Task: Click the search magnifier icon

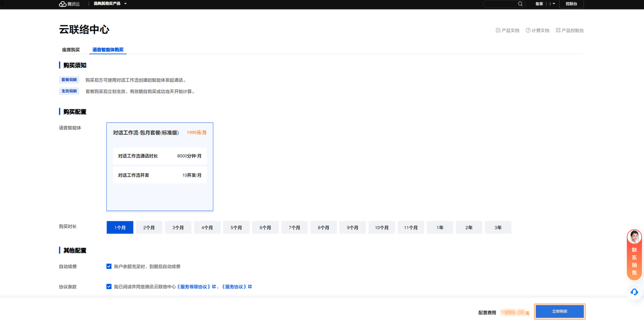Action: [520, 4]
